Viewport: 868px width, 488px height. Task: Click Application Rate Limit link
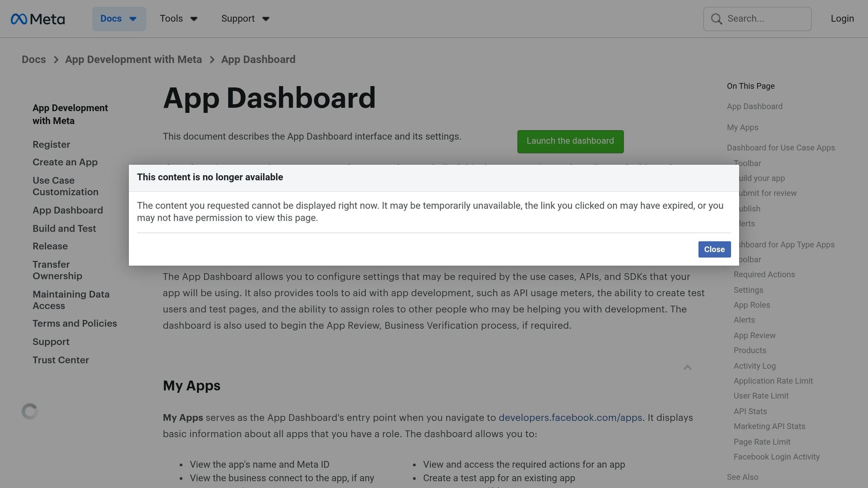click(x=773, y=381)
